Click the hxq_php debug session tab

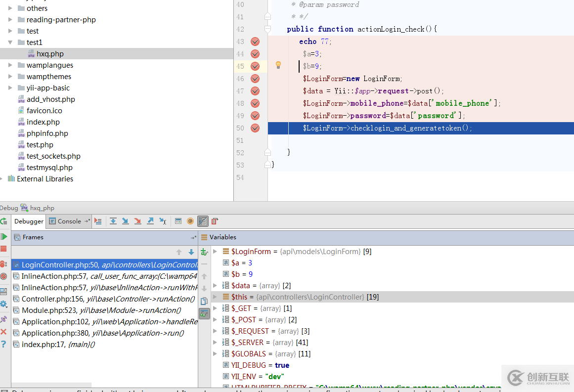38,208
